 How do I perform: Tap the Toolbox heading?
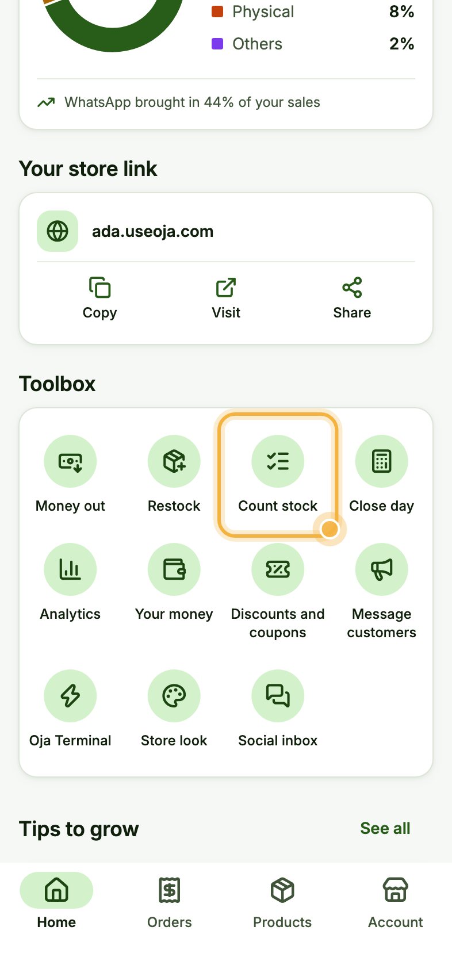pyautogui.click(x=57, y=384)
